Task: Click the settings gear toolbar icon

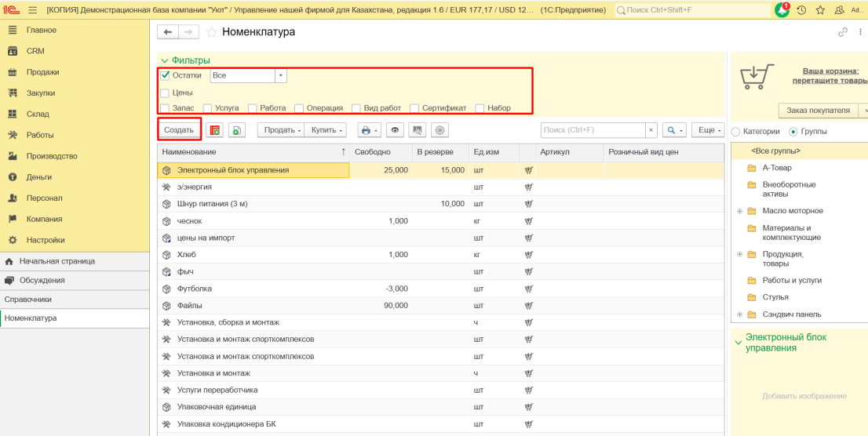Action: (x=439, y=130)
